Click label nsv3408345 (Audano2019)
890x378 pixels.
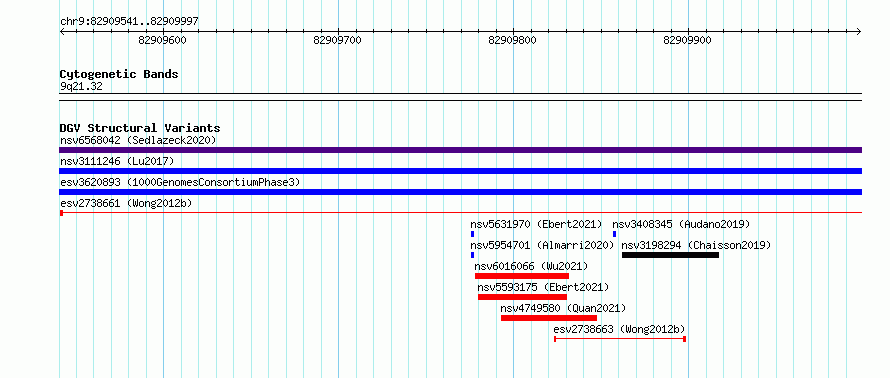click(681, 224)
